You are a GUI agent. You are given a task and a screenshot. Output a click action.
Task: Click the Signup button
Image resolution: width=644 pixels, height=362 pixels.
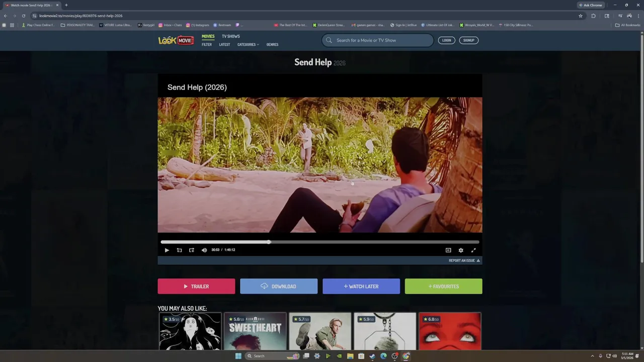[x=469, y=40]
